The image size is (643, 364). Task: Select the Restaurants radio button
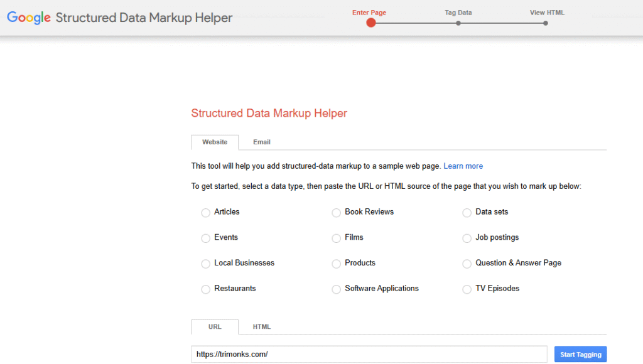point(205,289)
